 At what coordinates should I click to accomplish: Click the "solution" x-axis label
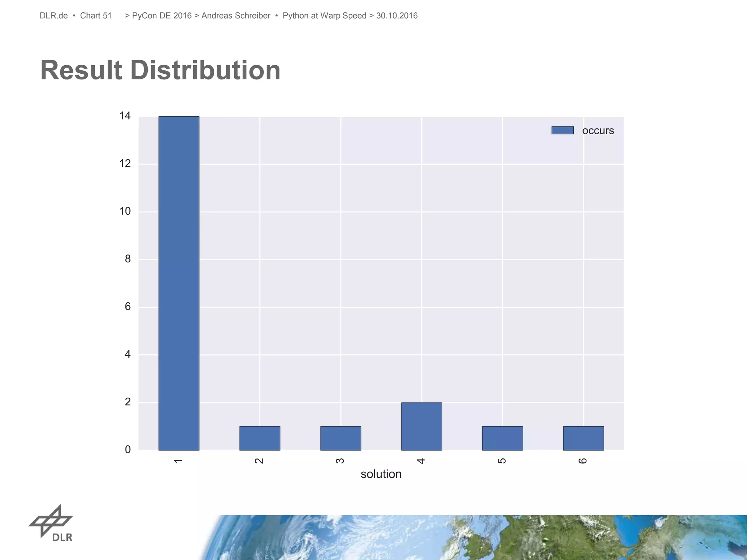point(381,474)
